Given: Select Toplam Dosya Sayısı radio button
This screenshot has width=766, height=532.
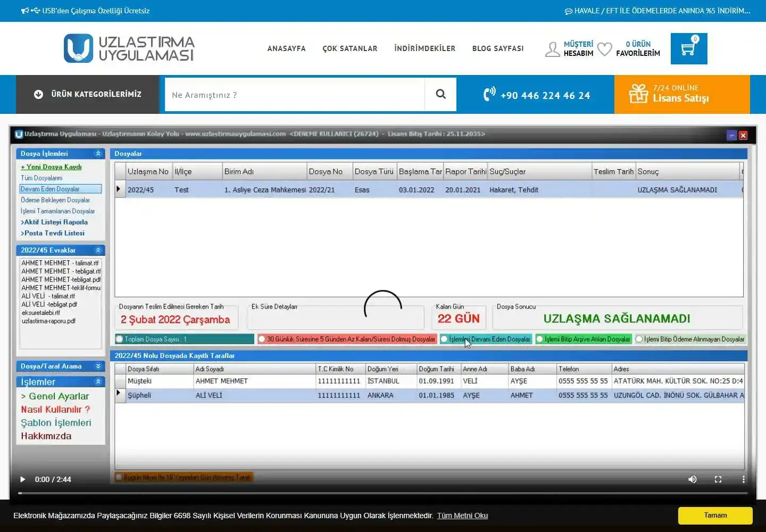Looking at the screenshot, I should point(120,339).
